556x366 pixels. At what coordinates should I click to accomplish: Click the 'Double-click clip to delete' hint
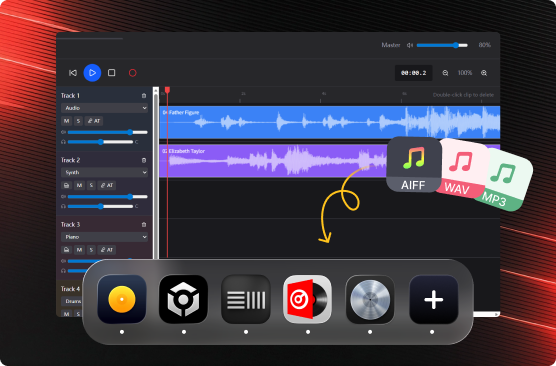coord(463,95)
